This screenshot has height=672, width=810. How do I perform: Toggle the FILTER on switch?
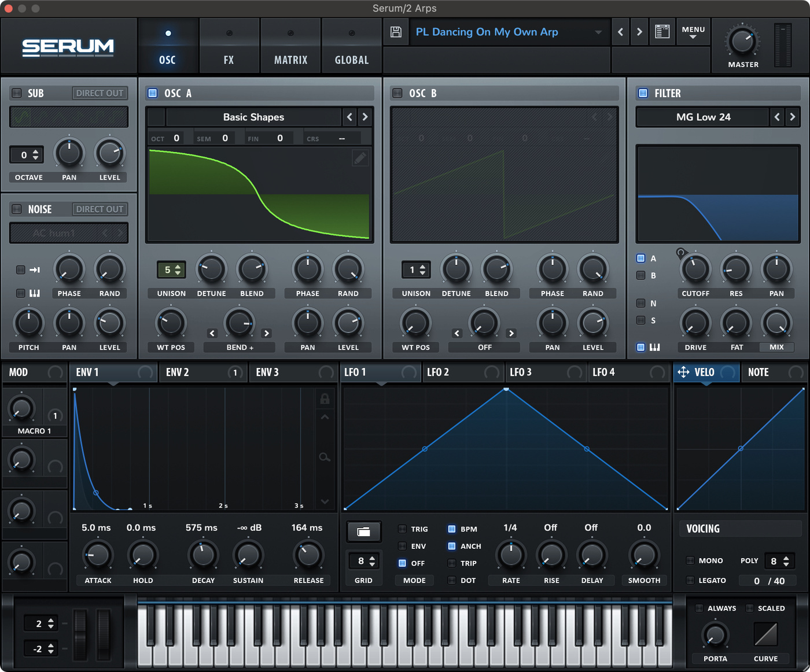[x=643, y=93]
